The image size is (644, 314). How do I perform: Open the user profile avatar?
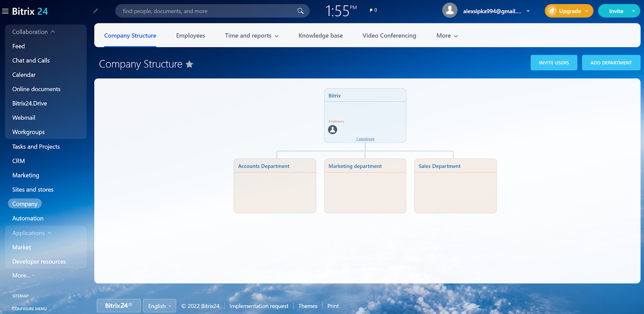(450, 11)
